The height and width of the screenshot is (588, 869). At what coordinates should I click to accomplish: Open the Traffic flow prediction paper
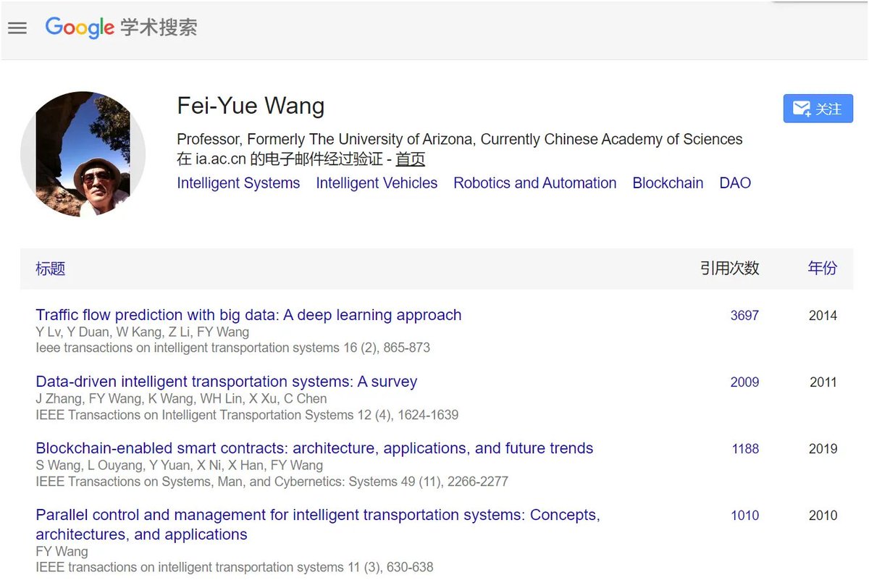coord(248,315)
